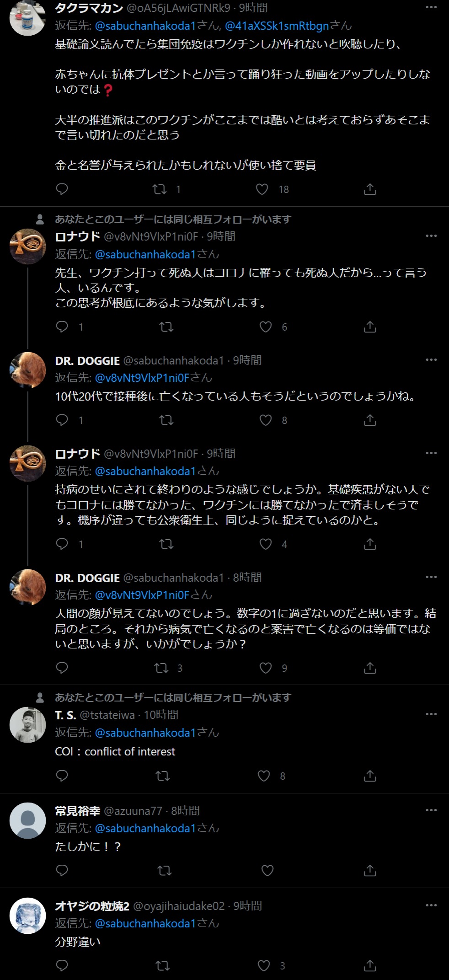The image size is (449, 980).
Task: Open the 9時間 timestamp on タクラマカン's tweet
Action: click(x=253, y=8)
